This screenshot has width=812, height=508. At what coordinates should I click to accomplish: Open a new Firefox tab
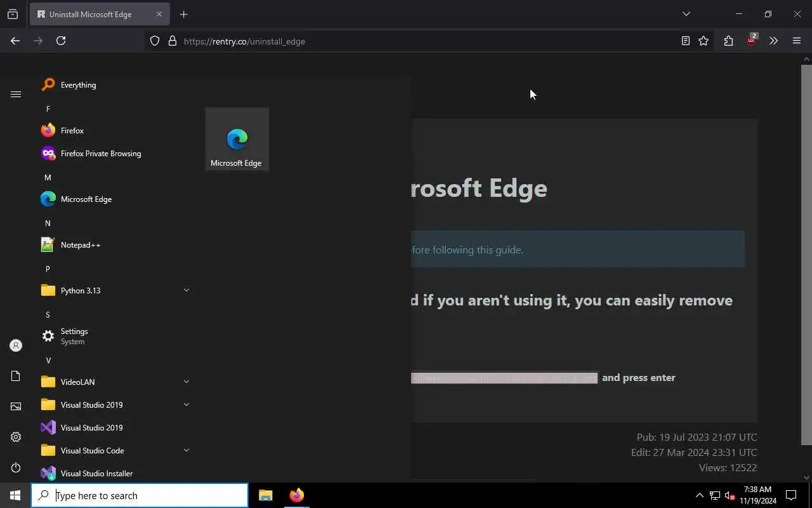click(183, 14)
